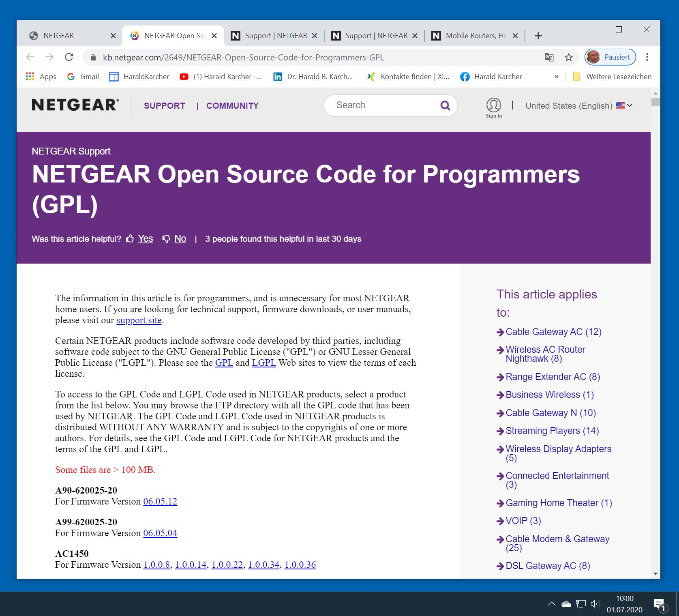Image resolution: width=679 pixels, height=616 pixels.
Task: Open firmware version 06.05.12 link
Action: click(160, 501)
